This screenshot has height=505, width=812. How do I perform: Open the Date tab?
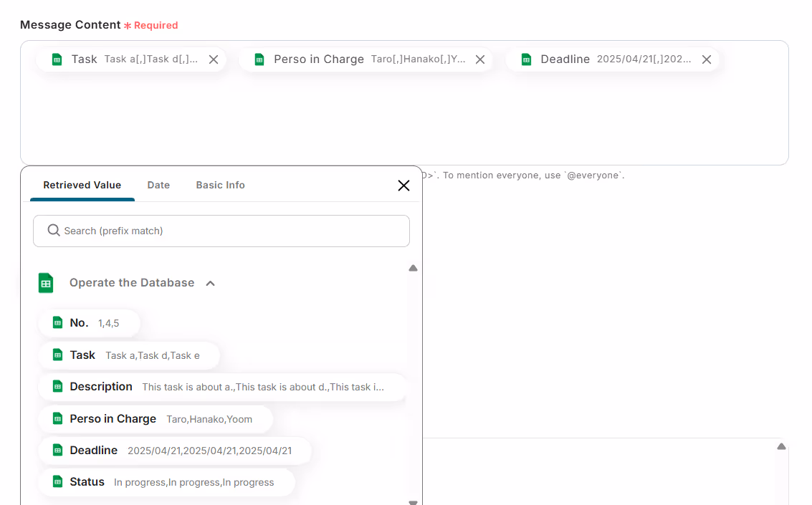pos(158,186)
